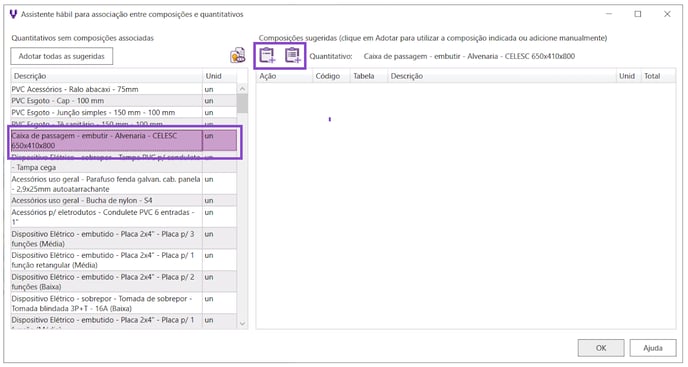Click the left list's Unid column header

click(x=219, y=76)
